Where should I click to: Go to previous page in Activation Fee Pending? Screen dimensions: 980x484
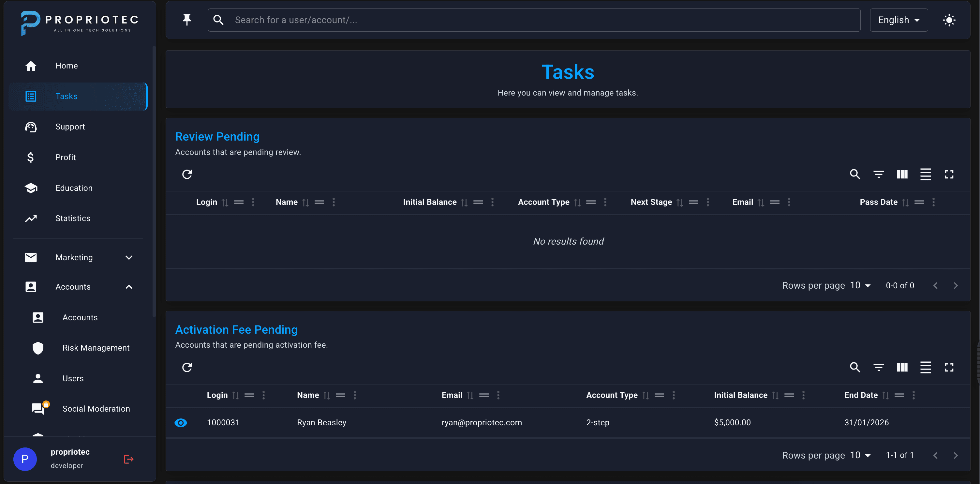935,455
